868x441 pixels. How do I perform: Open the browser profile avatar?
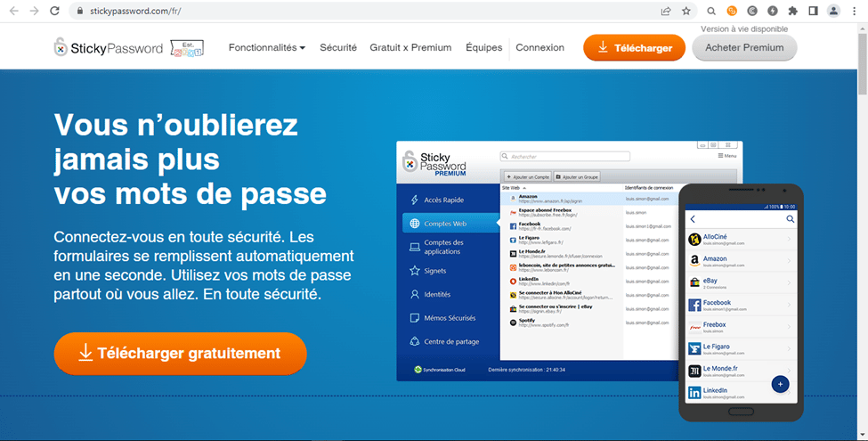pyautogui.click(x=833, y=11)
